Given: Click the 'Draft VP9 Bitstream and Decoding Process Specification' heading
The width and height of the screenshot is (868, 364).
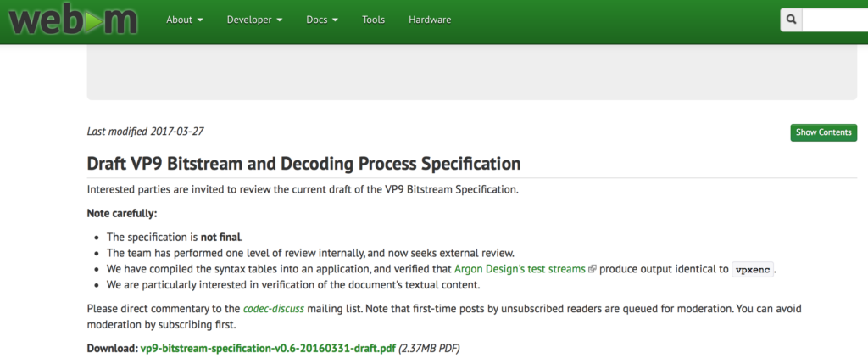Looking at the screenshot, I should (304, 164).
